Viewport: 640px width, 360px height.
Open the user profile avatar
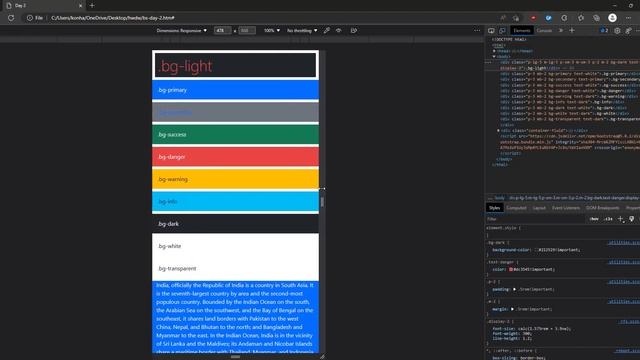click(x=612, y=18)
